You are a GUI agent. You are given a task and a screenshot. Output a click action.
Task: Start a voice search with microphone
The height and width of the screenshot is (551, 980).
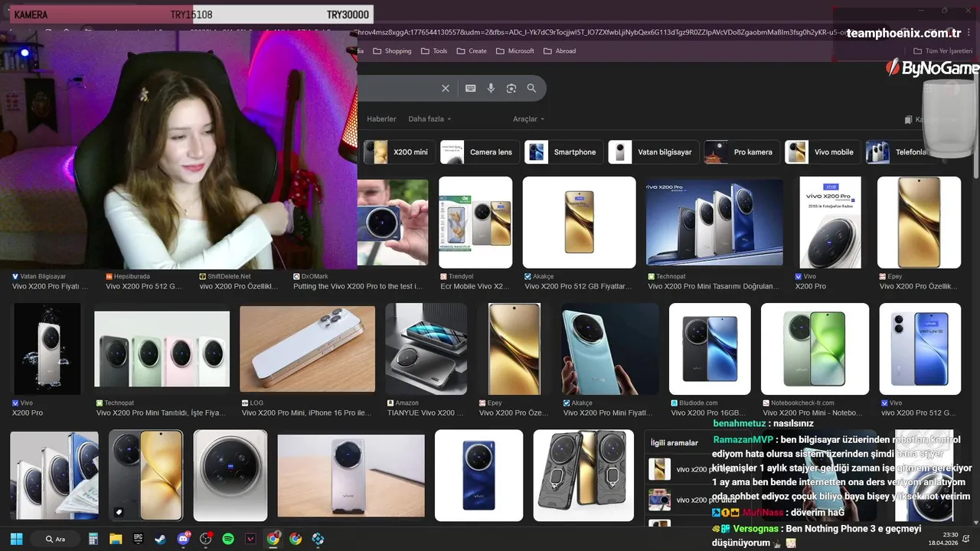point(491,88)
